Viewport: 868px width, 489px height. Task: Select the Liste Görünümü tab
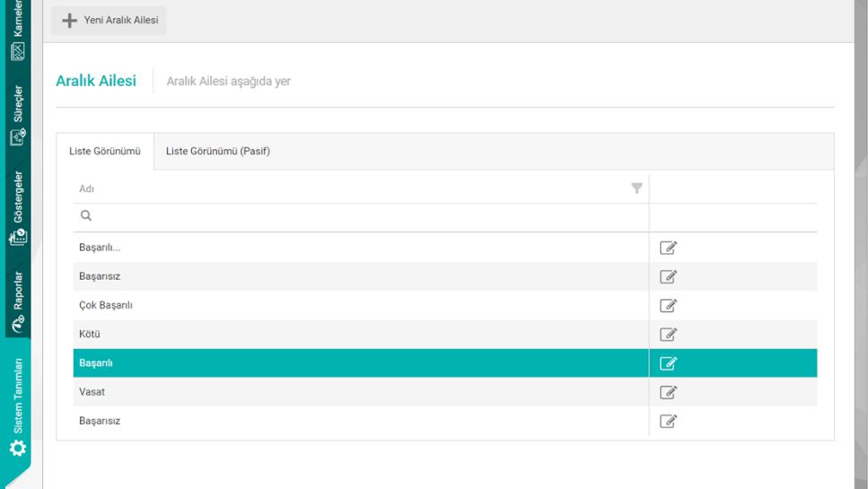[105, 151]
